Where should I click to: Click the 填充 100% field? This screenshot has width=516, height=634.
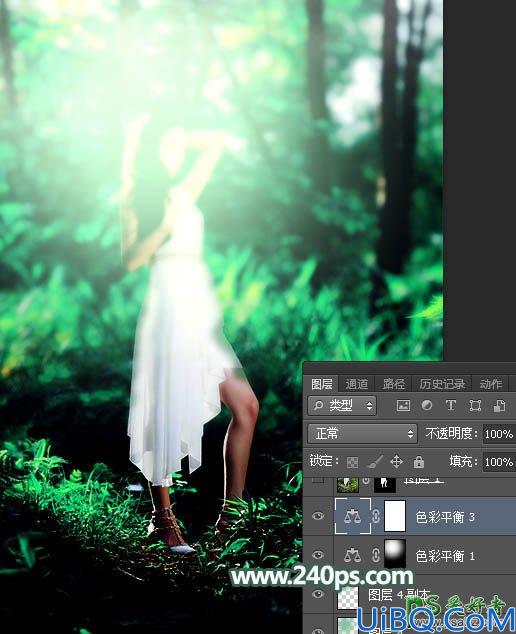coord(499,462)
